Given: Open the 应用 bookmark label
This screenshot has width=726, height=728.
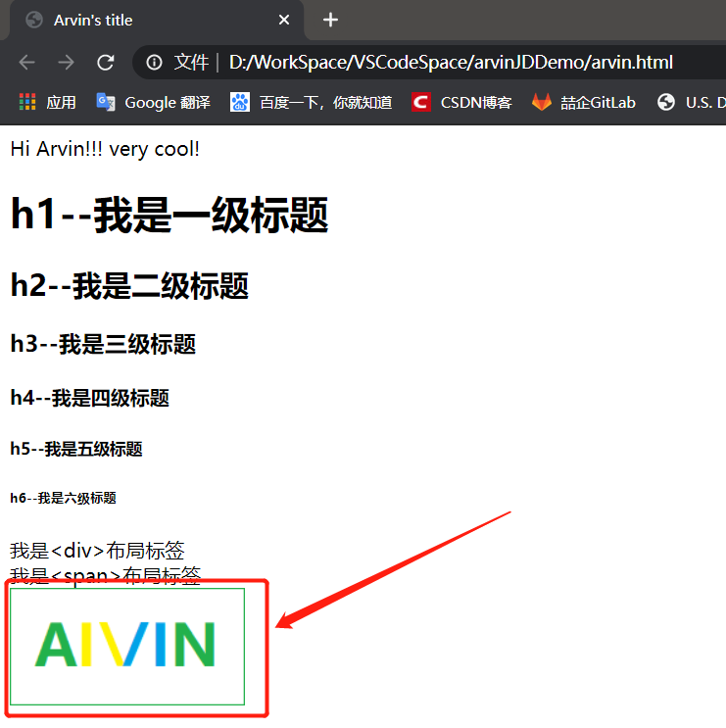Looking at the screenshot, I should [61, 103].
